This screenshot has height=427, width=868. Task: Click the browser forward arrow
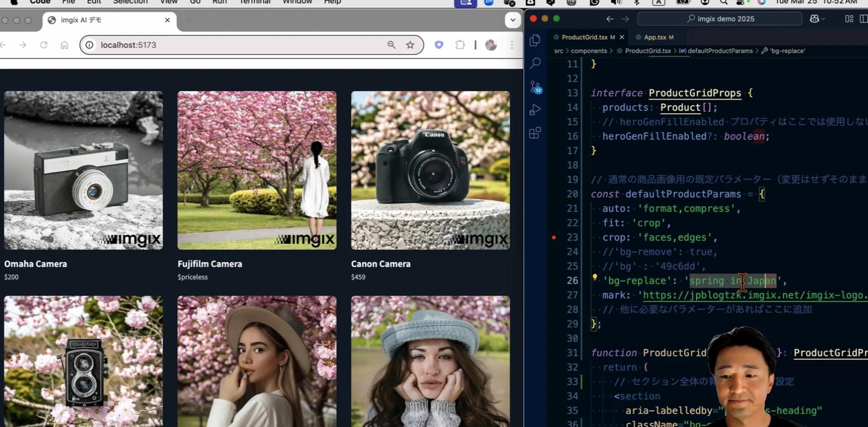pos(23,45)
